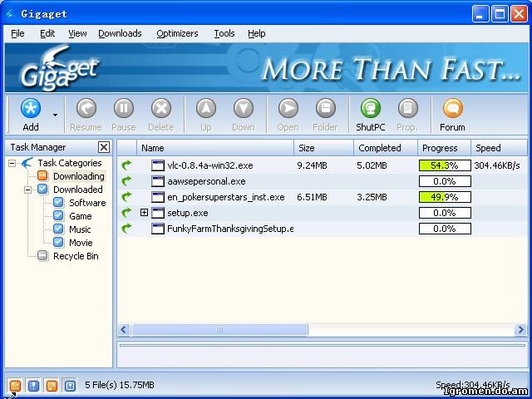
Task: Click the exe file icon of vlc-0.8.4a-win32.exe
Action: click(x=158, y=165)
